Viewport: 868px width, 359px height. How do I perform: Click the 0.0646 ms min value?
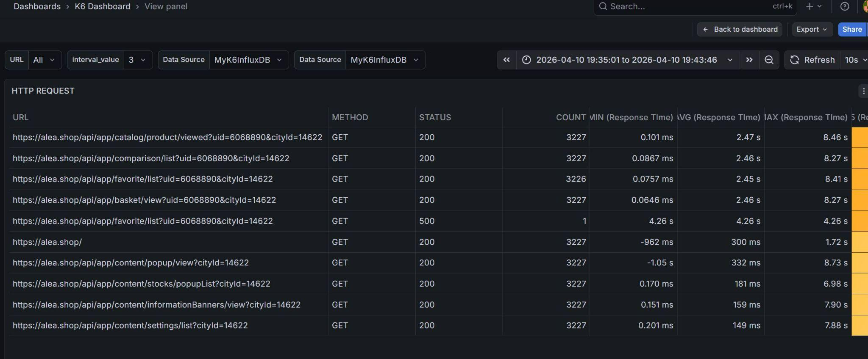coord(652,200)
